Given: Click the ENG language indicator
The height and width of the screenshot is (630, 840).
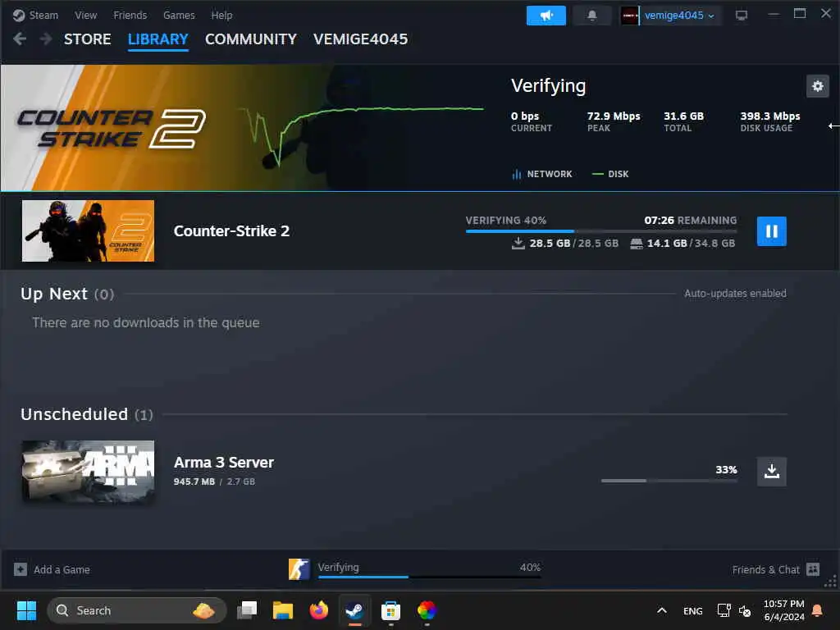Looking at the screenshot, I should [x=692, y=610].
